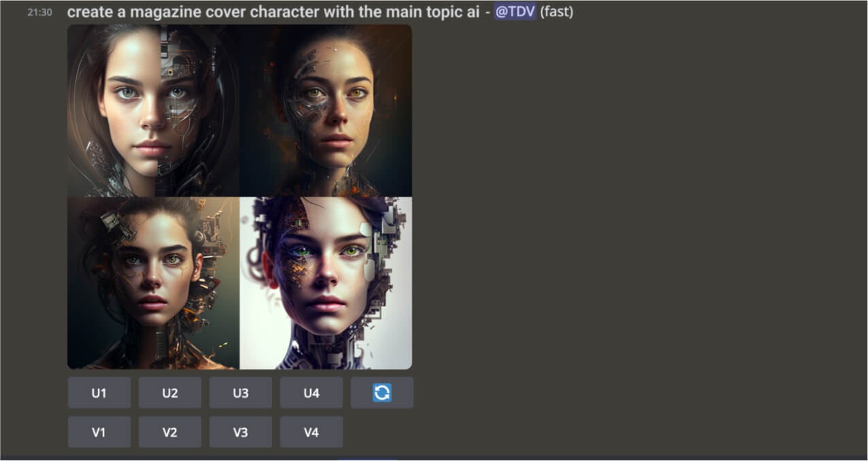Upscale the second image with U2
The image size is (868, 461).
click(170, 393)
